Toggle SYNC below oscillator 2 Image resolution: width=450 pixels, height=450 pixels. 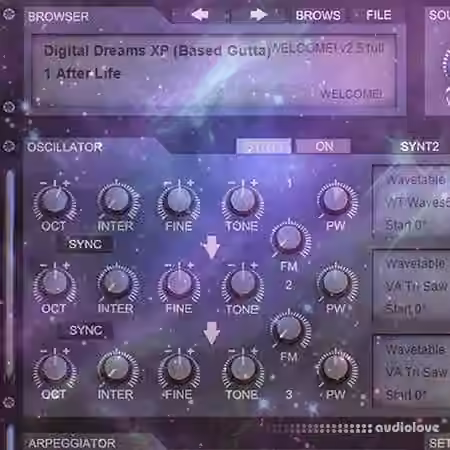tap(85, 330)
